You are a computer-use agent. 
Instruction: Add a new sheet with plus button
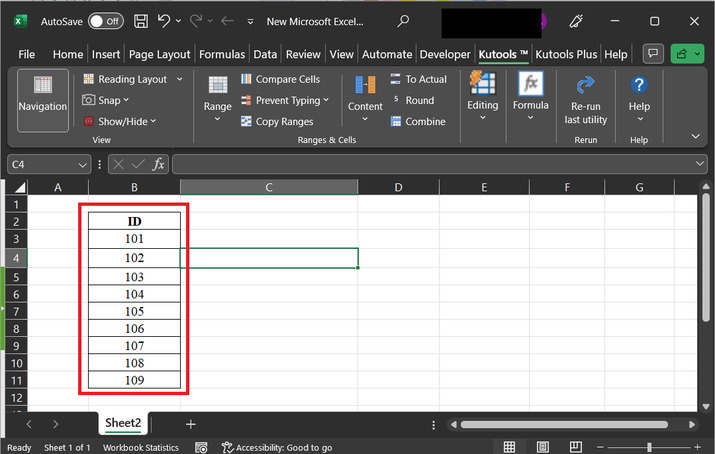[191, 424]
